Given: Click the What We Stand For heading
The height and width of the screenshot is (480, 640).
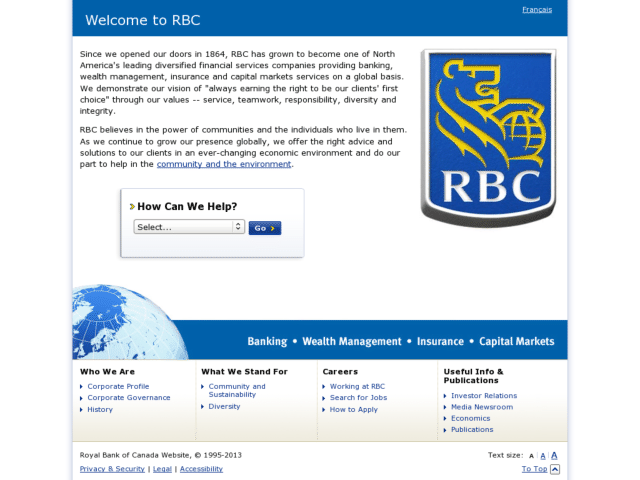Looking at the screenshot, I should click(x=244, y=372).
